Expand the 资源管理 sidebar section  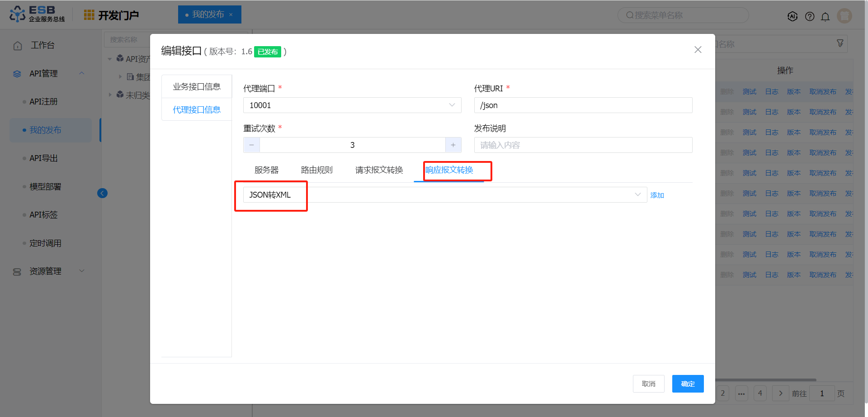82,271
